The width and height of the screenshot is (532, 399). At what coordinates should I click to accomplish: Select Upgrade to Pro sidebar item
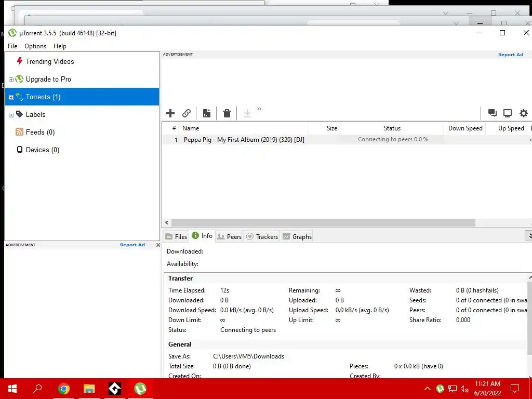tap(48, 79)
